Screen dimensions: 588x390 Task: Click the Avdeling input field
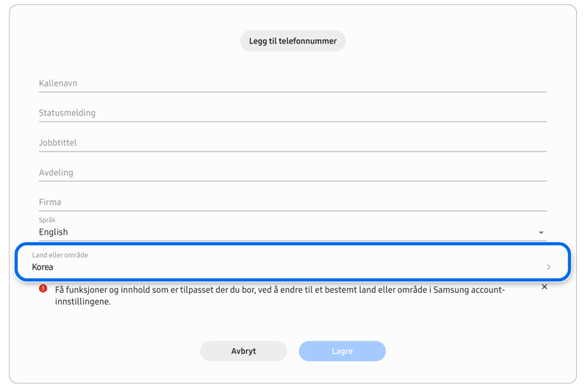point(293,173)
